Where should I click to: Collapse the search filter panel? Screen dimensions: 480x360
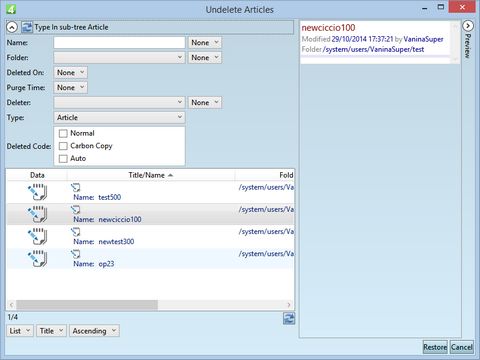(x=12, y=27)
